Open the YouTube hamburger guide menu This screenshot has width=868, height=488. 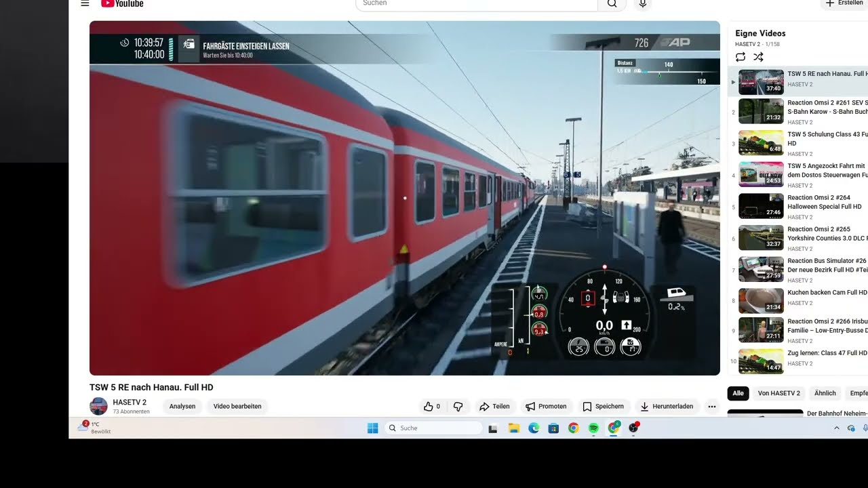click(x=85, y=3)
